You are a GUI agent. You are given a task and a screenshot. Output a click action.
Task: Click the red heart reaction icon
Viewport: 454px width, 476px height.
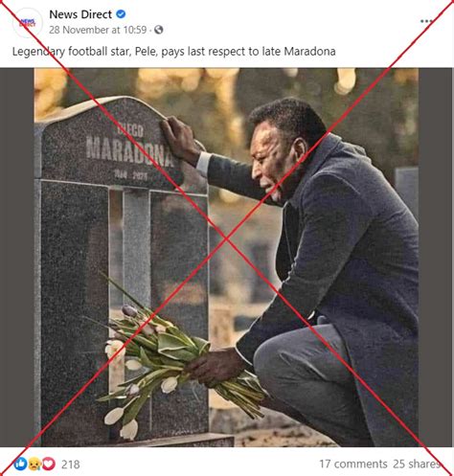pyautogui.click(x=49, y=464)
